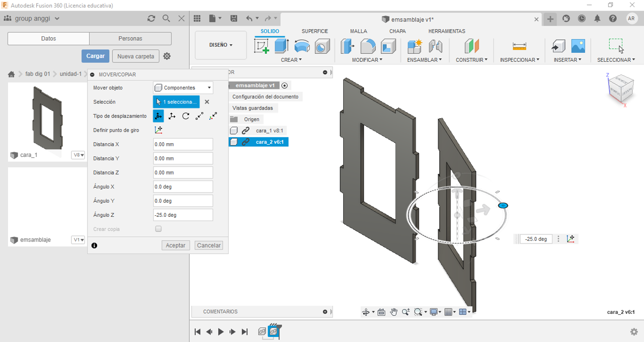The height and width of the screenshot is (342, 644).
Task: Open the CREAR dropdown menu
Action: 291,60
